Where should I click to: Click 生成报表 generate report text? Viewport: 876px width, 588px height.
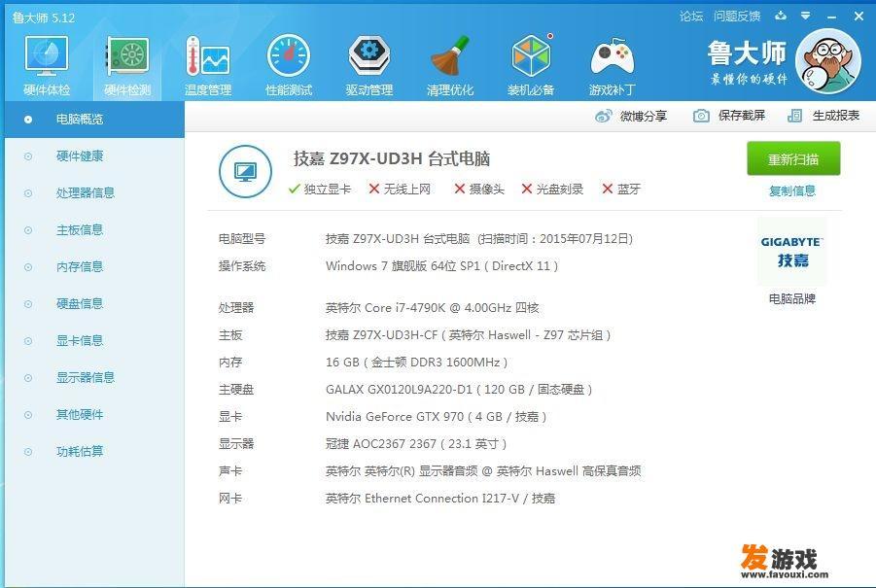(836, 116)
